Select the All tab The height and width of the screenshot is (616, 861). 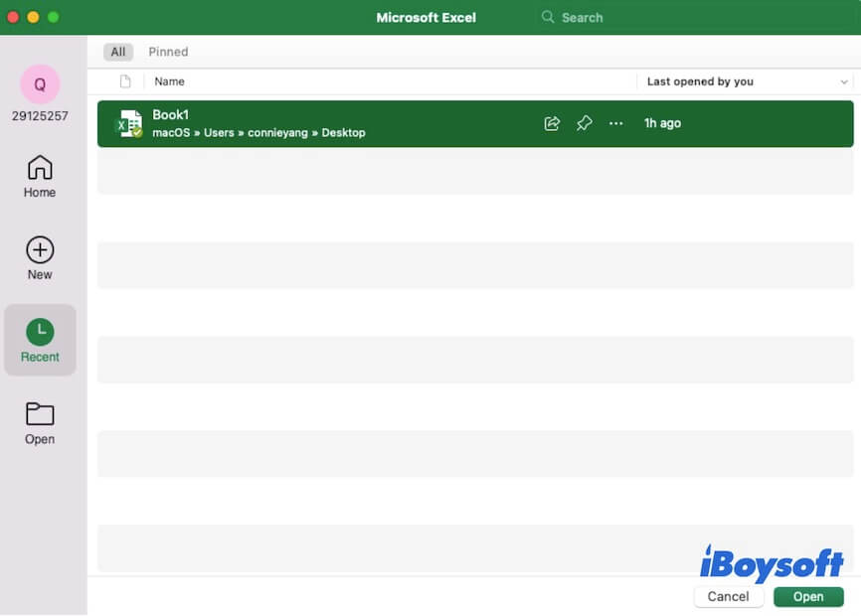(117, 52)
